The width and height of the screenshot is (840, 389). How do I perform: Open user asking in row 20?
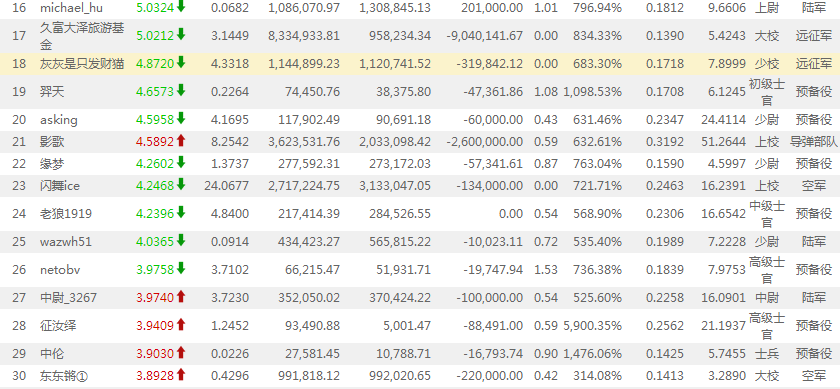(58, 120)
